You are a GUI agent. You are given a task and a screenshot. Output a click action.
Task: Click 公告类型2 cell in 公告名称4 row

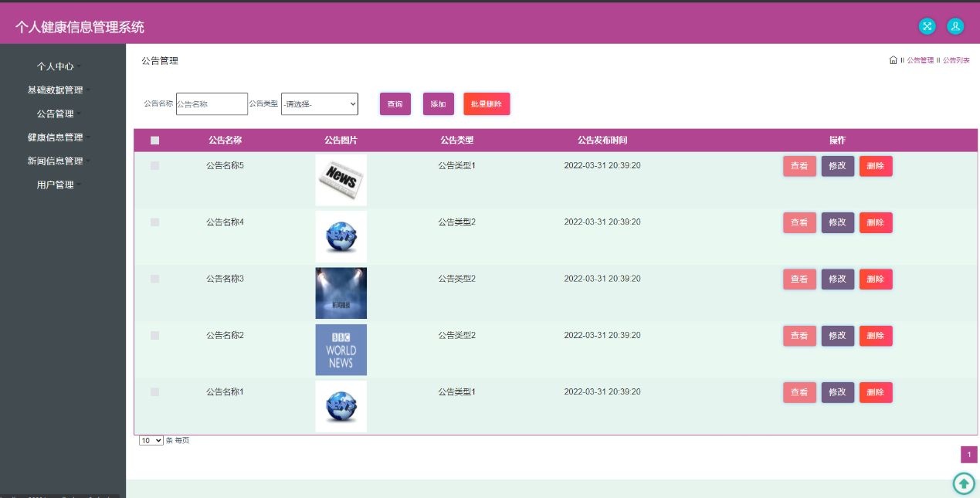[456, 222]
